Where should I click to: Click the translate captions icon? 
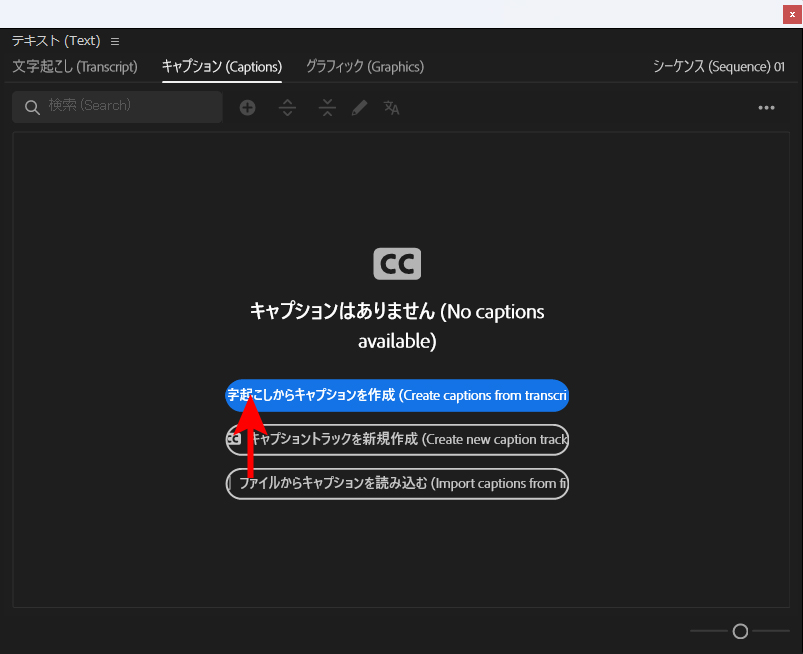point(391,108)
